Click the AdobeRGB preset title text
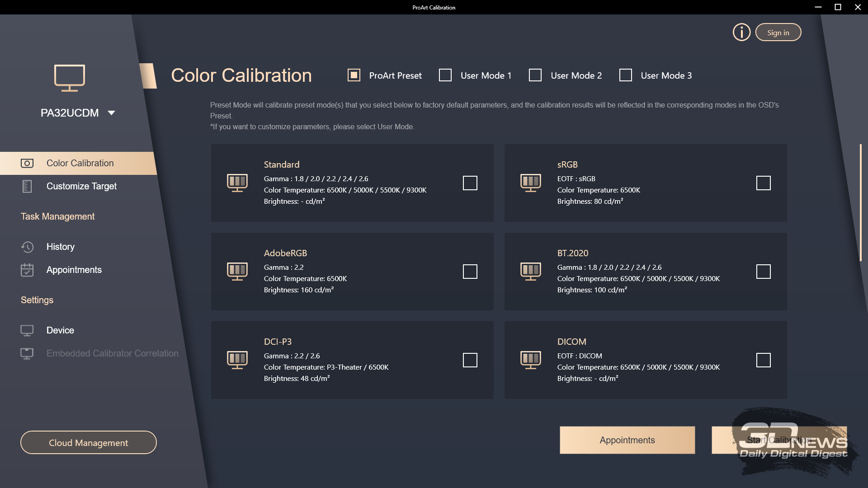 pyautogui.click(x=285, y=253)
